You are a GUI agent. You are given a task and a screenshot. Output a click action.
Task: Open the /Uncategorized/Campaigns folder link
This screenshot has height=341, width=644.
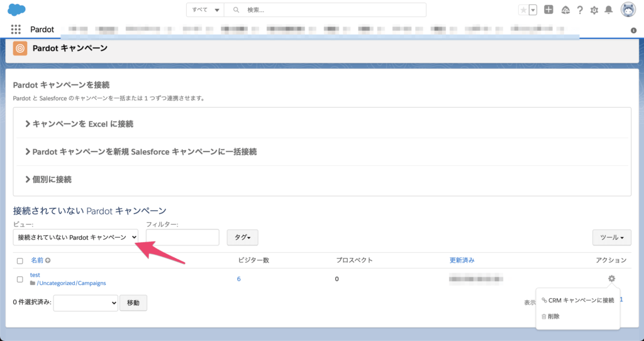click(72, 283)
